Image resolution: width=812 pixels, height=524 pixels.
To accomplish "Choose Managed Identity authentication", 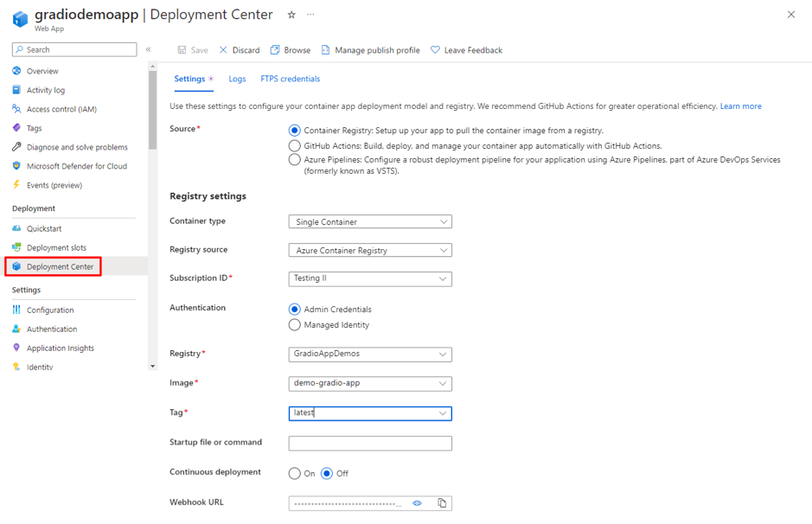I will (294, 324).
